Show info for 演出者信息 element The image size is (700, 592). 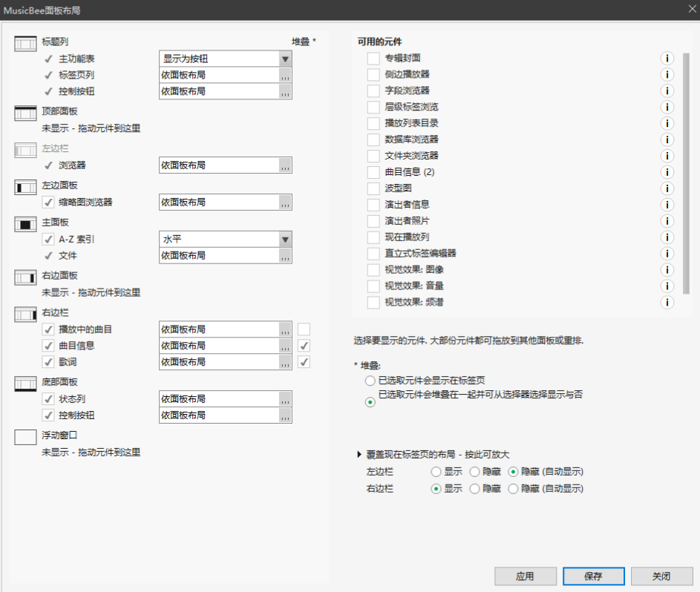tap(667, 205)
